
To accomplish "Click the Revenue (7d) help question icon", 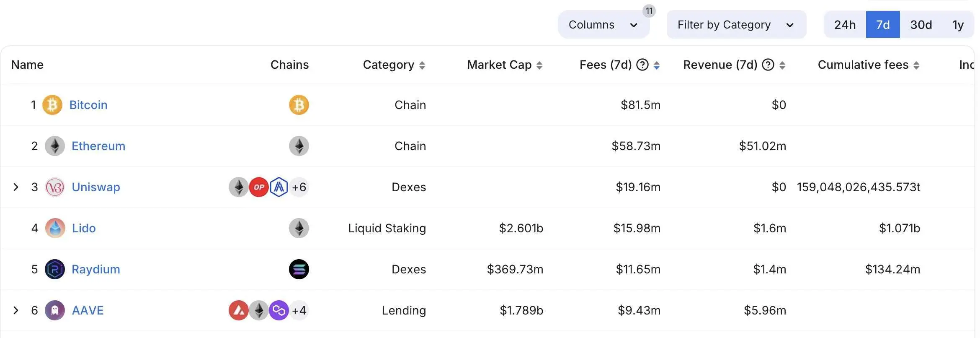I will [768, 65].
